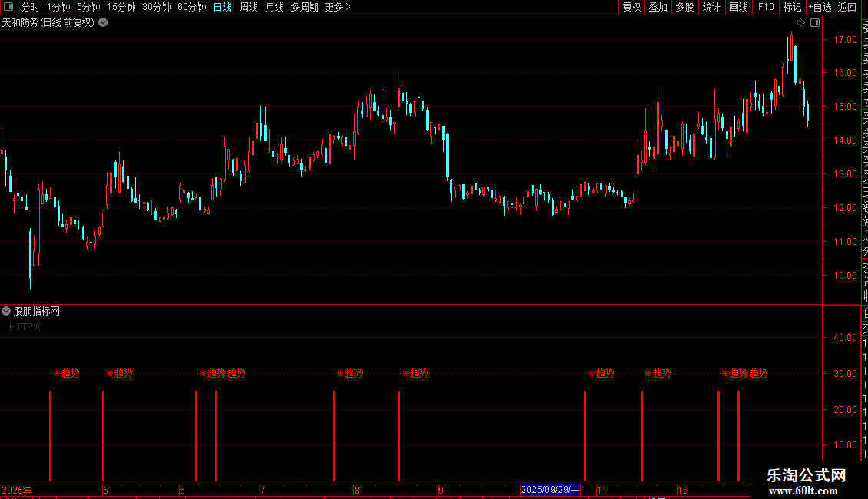The image size is (868, 499).
Task: Click the month 7 label on the time axis
Action: (x=263, y=490)
